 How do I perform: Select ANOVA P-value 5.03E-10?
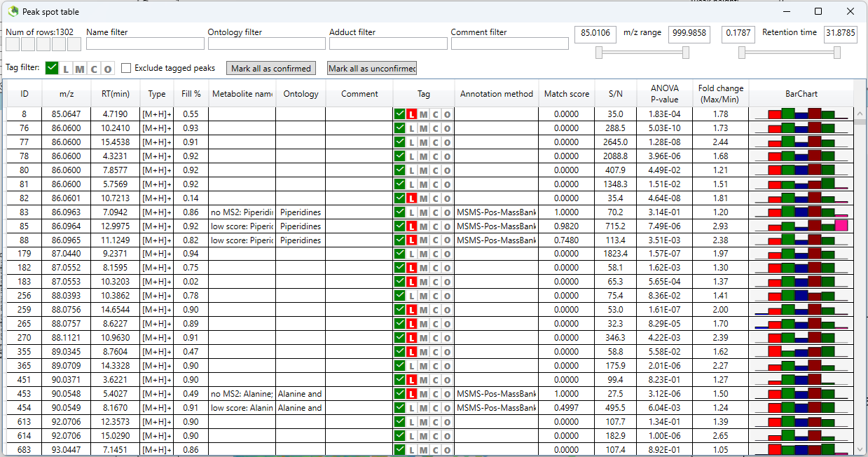point(664,128)
